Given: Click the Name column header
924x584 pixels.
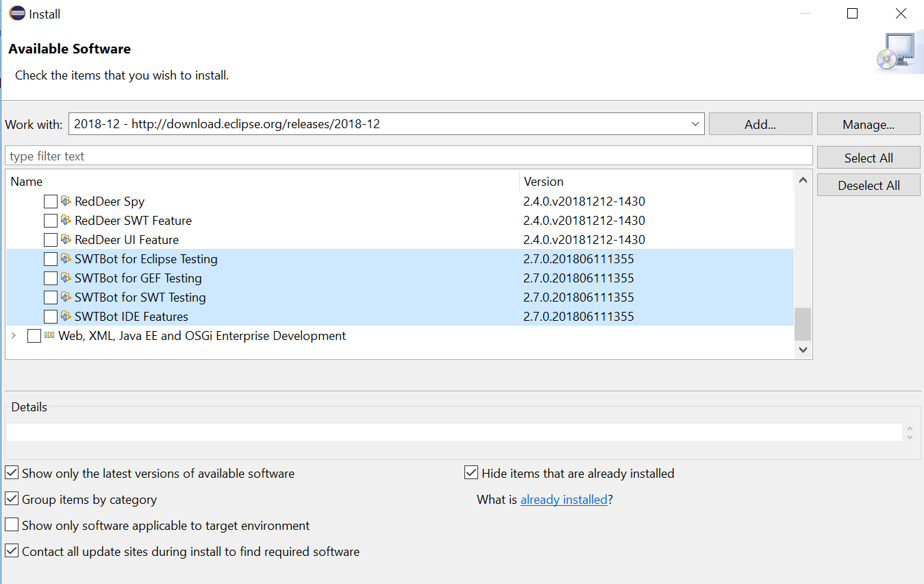Looking at the screenshot, I should [262, 182].
